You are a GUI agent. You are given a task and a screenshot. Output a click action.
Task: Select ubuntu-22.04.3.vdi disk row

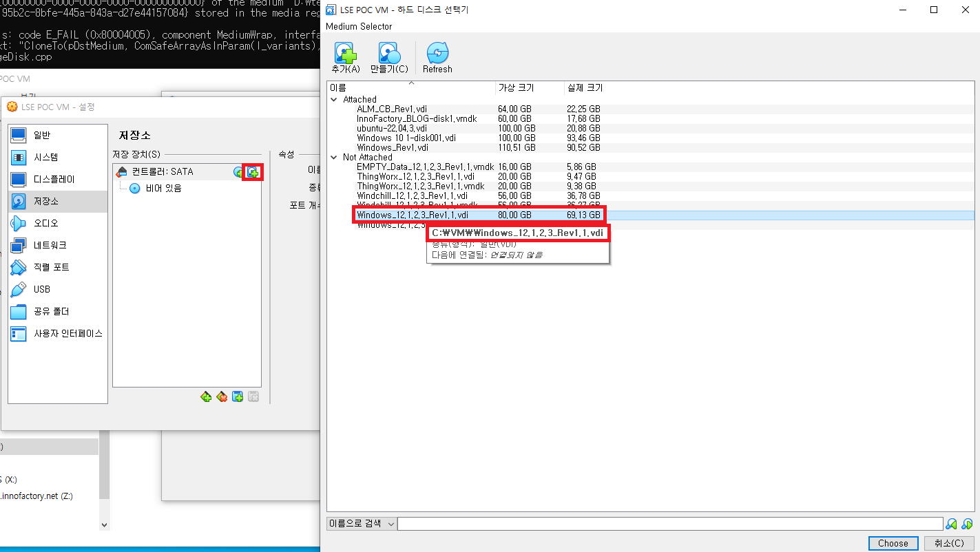click(x=651, y=128)
